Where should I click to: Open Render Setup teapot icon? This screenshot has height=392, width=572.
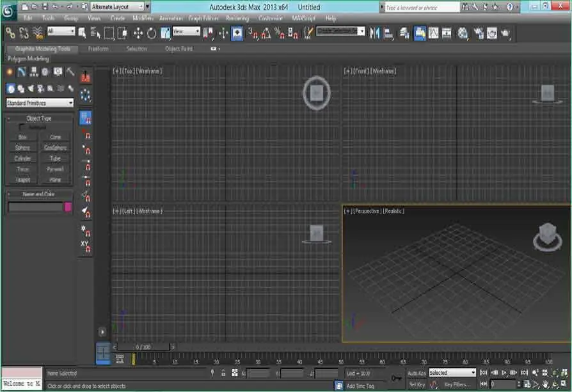478,33
